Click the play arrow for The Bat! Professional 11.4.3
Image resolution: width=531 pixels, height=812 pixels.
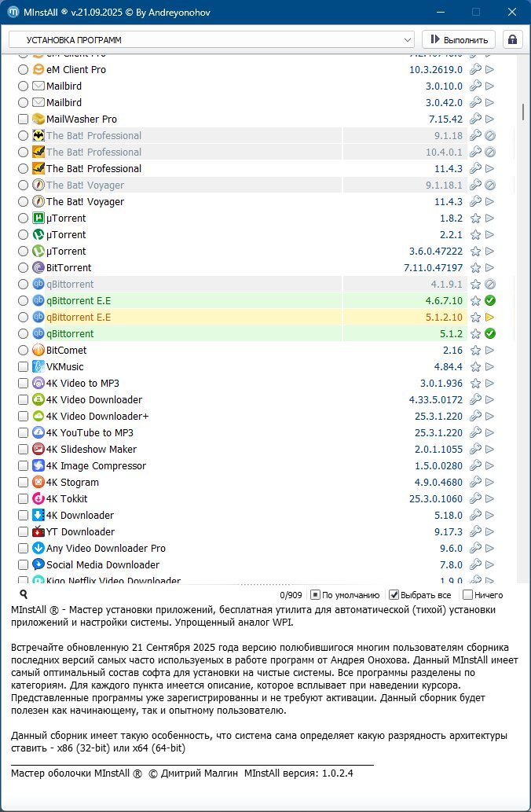(x=490, y=169)
